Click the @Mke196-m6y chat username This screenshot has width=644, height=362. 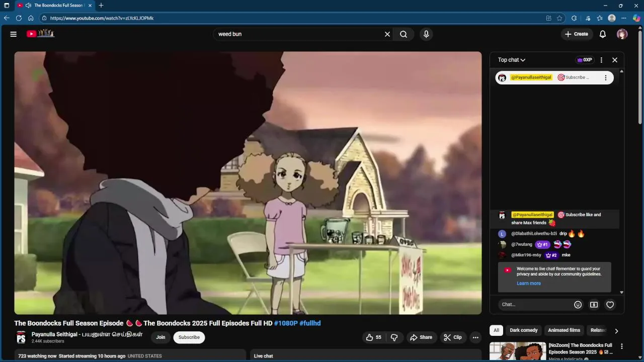(x=526, y=255)
